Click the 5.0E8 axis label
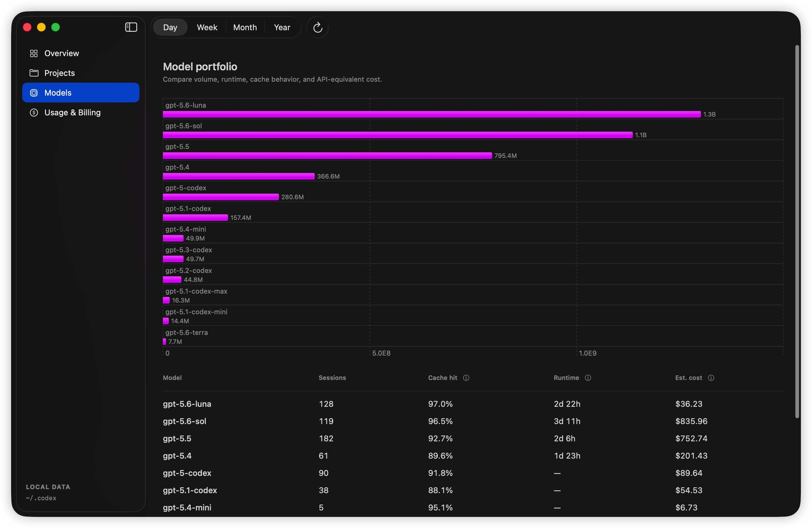 coord(381,353)
